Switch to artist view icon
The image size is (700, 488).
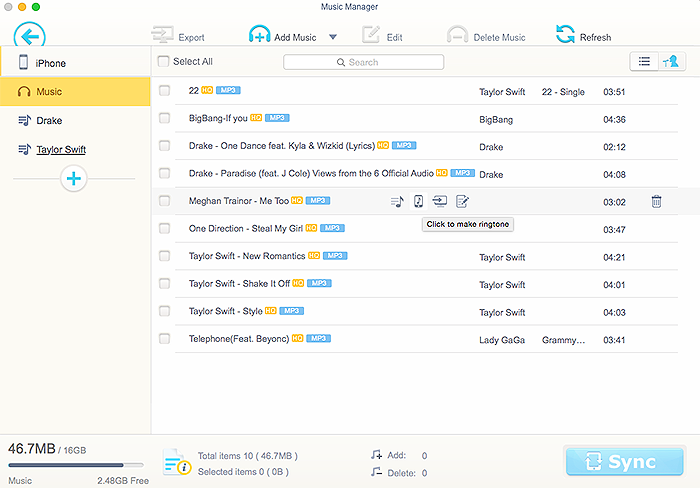671,61
